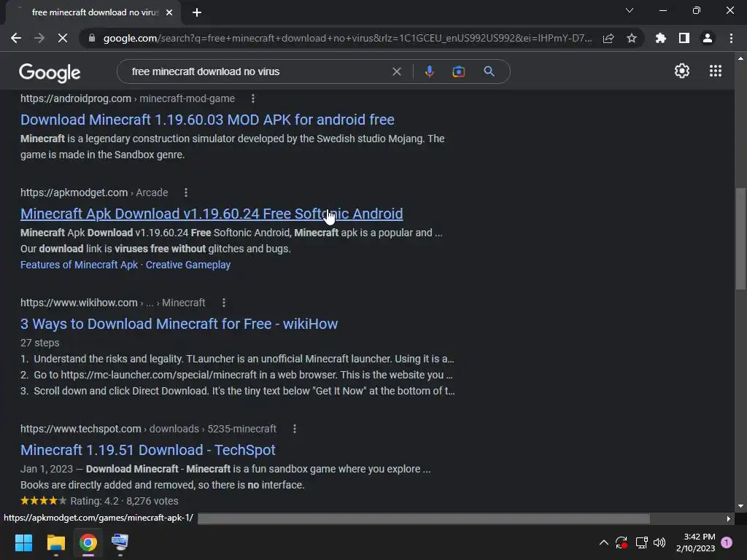Stop loading the page
This screenshot has width=747, height=560.
click(63, 38)
